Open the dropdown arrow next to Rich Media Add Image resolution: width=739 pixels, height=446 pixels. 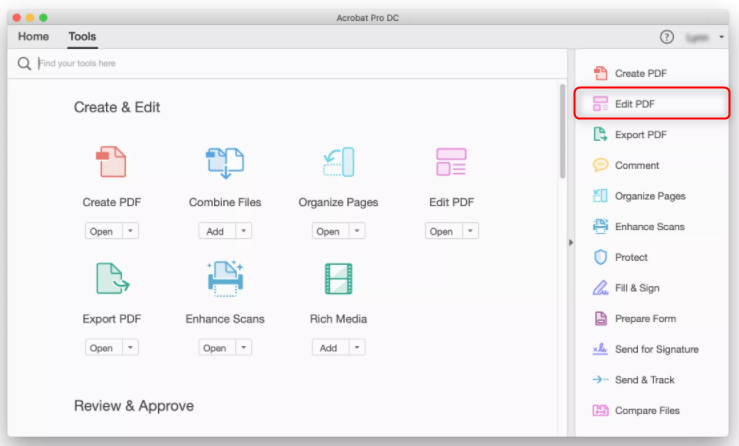click(357, 348)
